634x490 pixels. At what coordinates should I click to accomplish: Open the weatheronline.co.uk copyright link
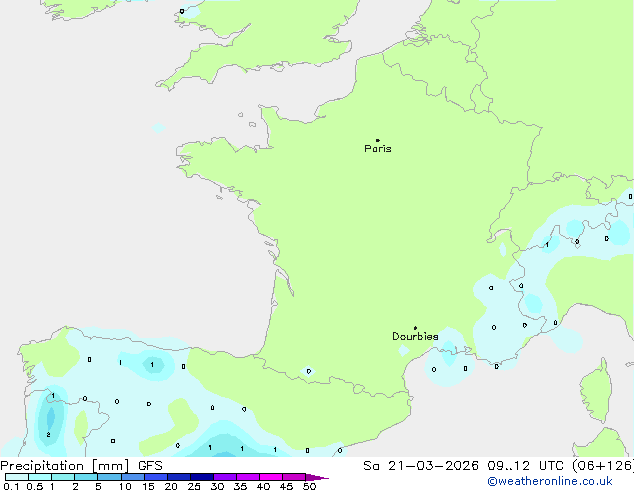click(x=550, y=481)
